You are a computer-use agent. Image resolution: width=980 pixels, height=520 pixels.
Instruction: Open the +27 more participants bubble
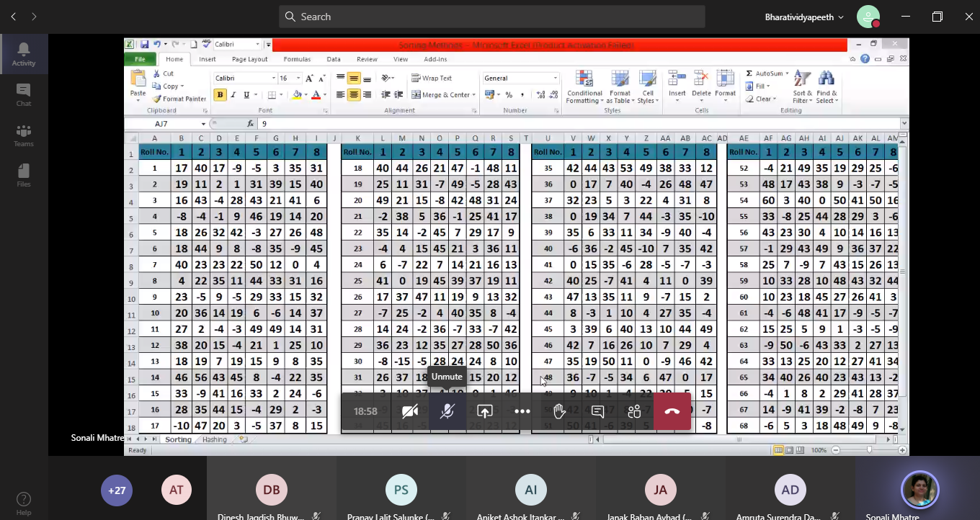click(117, 490)
